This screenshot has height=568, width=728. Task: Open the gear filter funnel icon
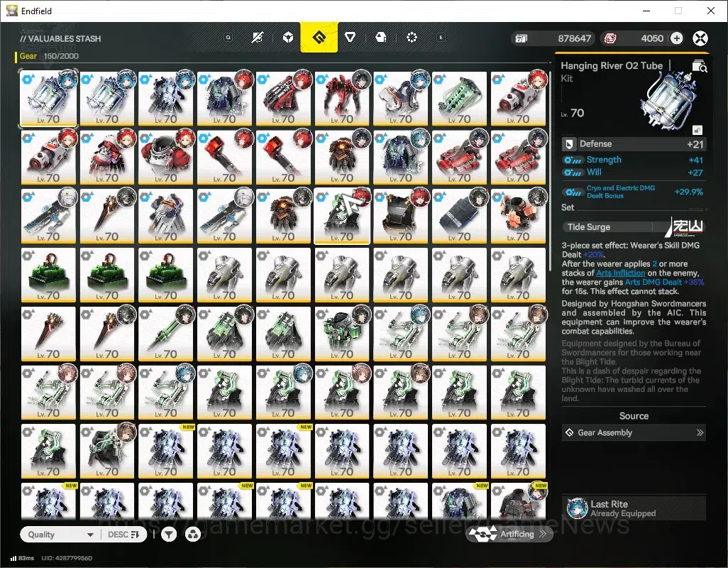tap(169, 535)
